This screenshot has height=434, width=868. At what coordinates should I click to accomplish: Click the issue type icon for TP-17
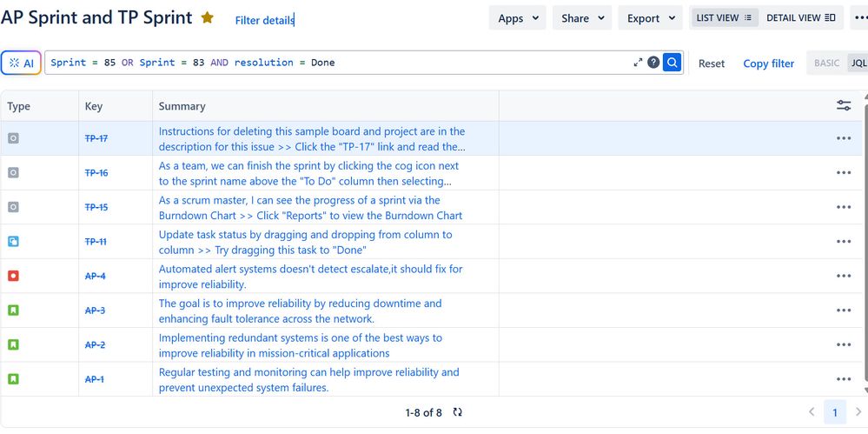click(13, 138)
